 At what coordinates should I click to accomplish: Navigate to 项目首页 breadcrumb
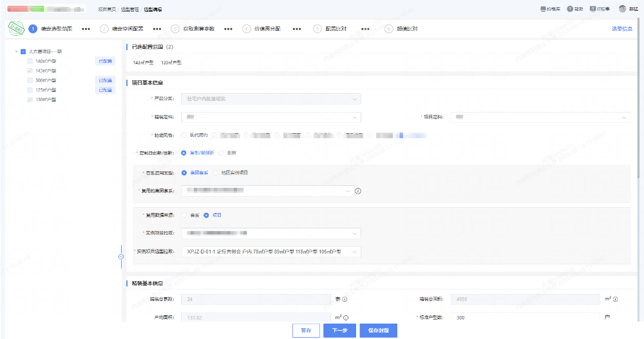(x=107, y=10)
